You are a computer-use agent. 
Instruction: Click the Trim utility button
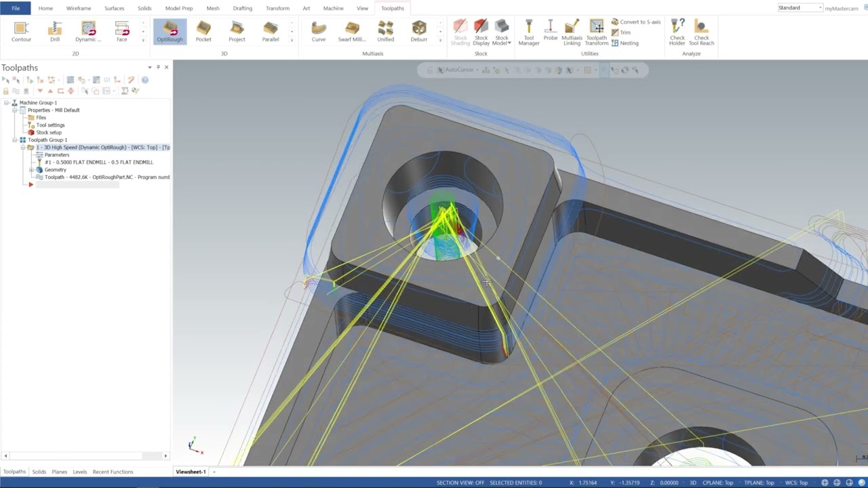click(621, 33)
